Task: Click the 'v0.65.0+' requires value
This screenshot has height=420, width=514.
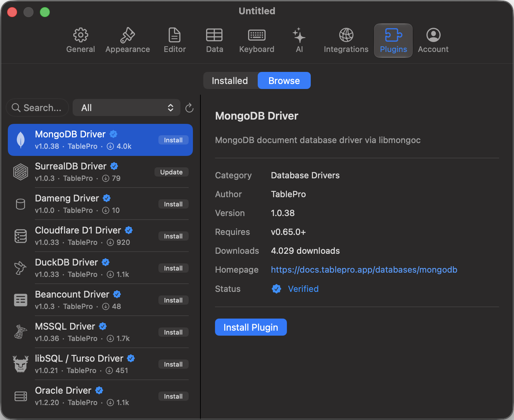Action: point(288,232)
